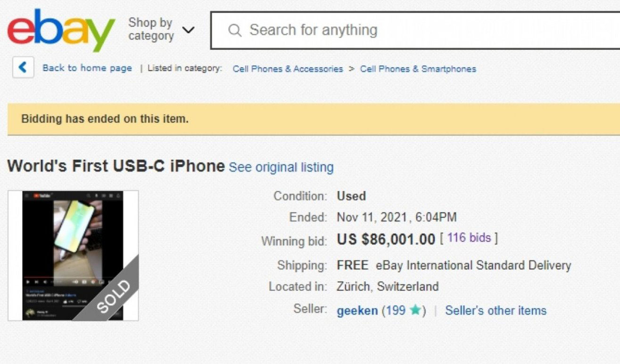620x364 pixels.
Task: View the 116 bids history
Action: click(x=469, y=238)
